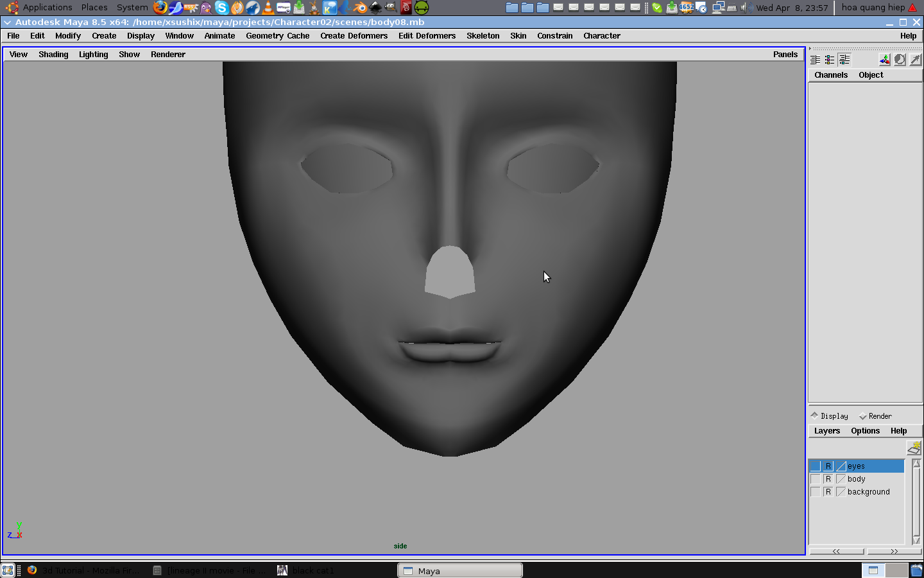This screenshot has height=578, width=924.
Task: Open the Channels menu in channel box
Action: (831, 75)
